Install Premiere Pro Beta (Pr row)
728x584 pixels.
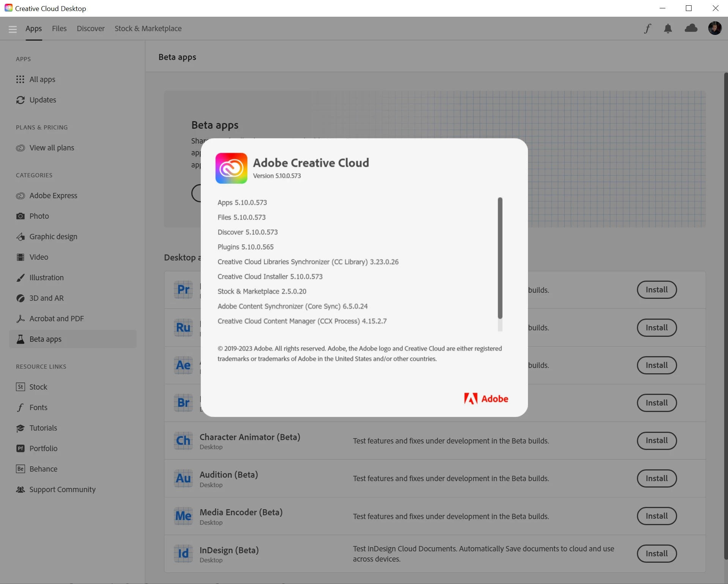657,290
